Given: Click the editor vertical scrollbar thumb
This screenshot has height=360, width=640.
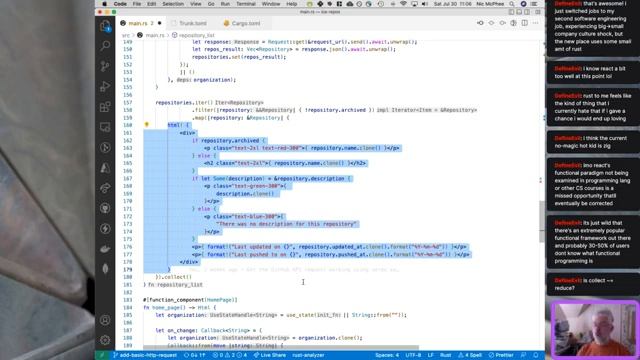Looking at the screenshot, I should 542,222.
